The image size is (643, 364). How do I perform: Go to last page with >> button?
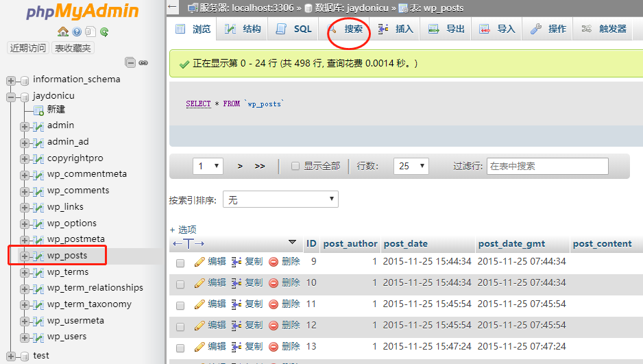(x=260, y=166)
